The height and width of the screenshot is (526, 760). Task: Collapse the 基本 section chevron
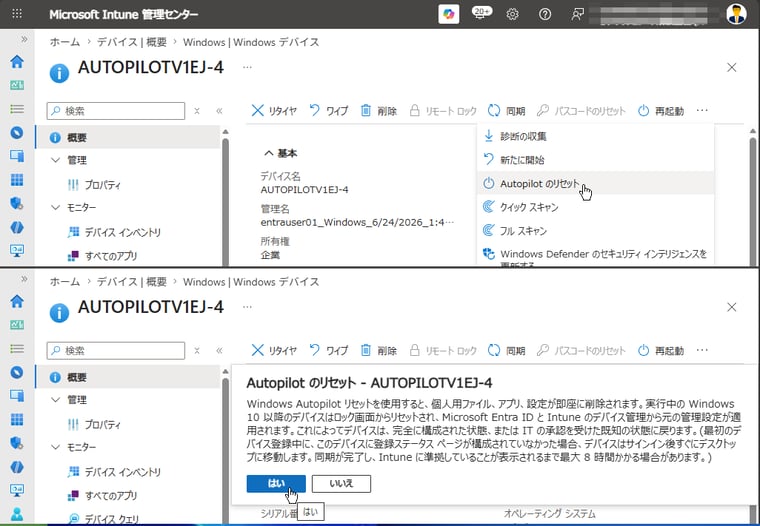click(x=269, y=154)
